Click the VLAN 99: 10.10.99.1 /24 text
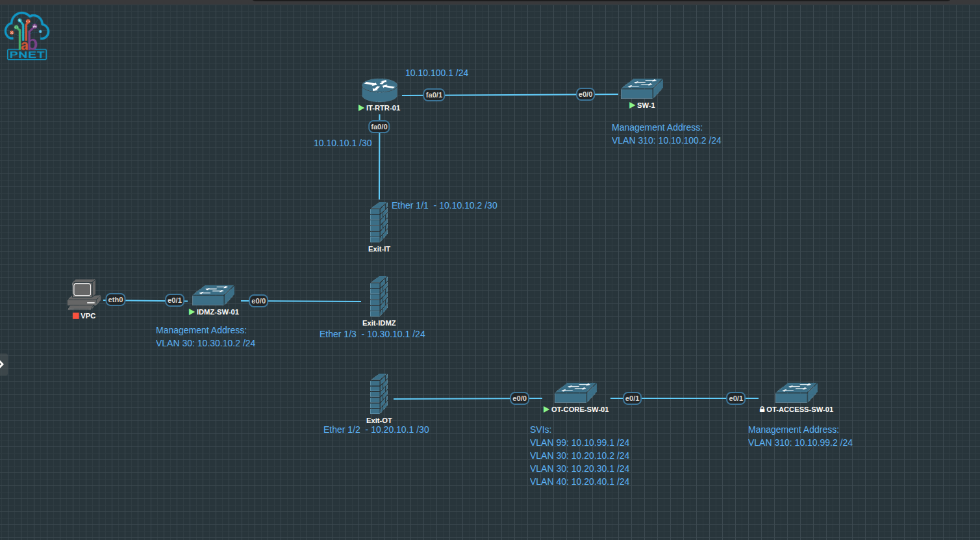 [579, 443]
